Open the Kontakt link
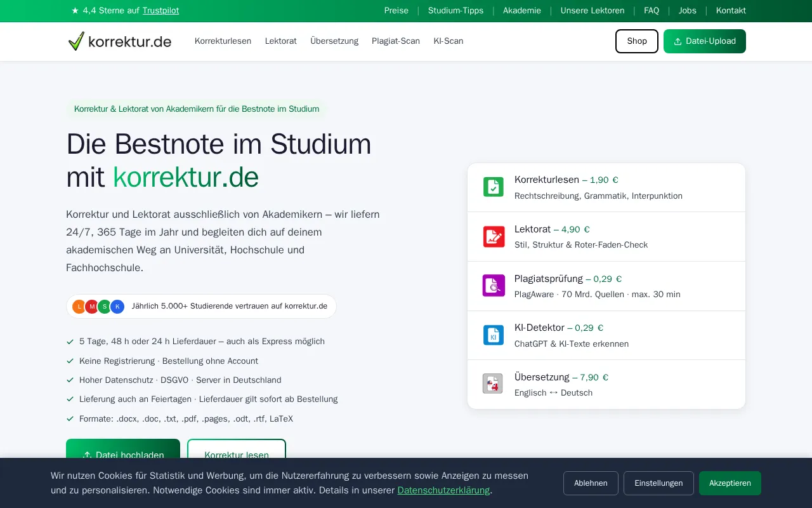Image resolution: width=812 pixels, height=508 pixels. (x=731, y=10)
